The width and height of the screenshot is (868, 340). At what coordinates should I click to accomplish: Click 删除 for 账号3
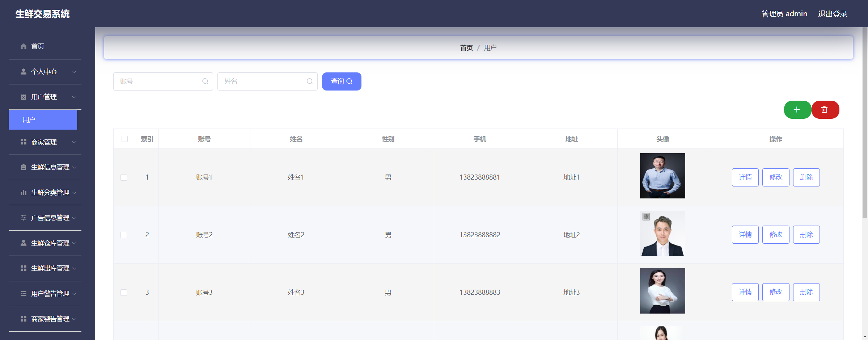806,292
